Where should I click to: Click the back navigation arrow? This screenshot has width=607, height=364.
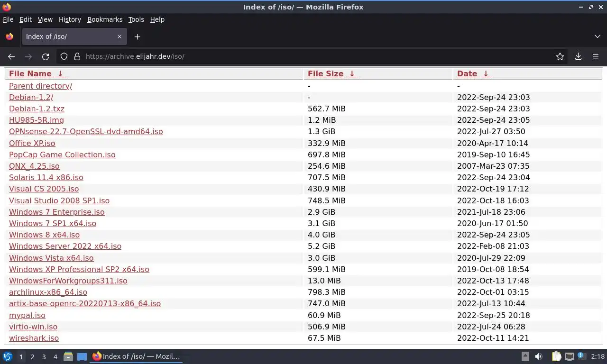coord(11,56)
